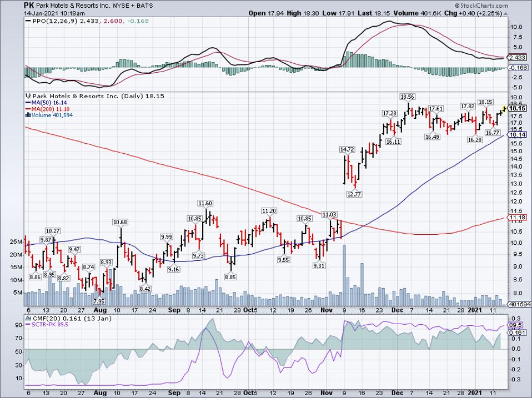Click the 10.68 August peak label
The image size is (532, 398).
(120, 222)
